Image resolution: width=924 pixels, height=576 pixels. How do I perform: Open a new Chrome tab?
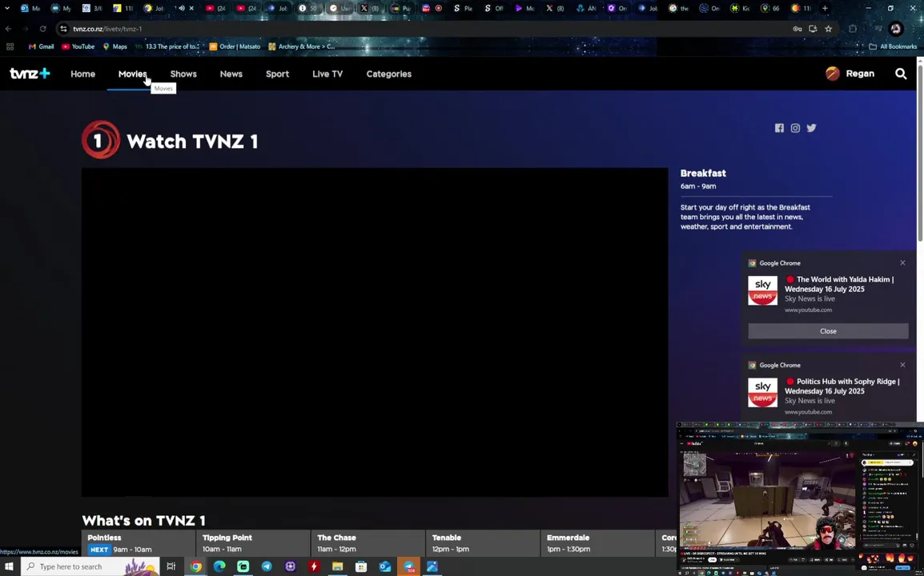point(825,8)
